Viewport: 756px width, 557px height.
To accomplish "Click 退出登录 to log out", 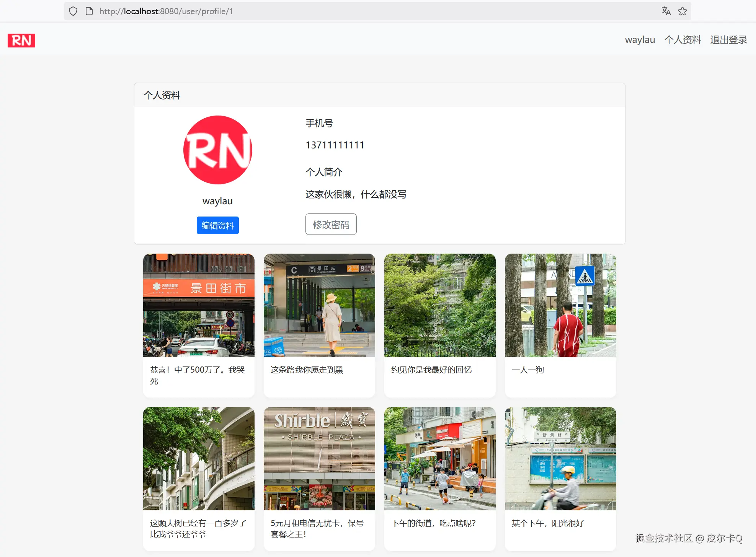I will tap(728, 39).
